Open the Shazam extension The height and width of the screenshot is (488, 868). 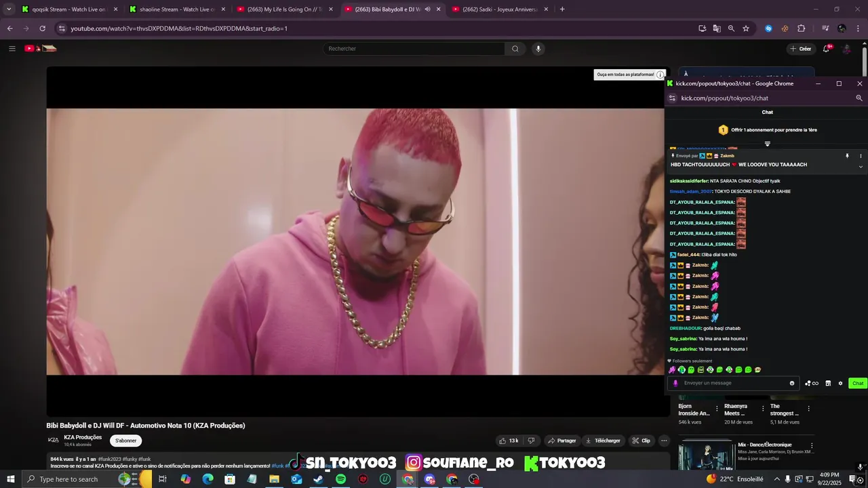[768, 28]
